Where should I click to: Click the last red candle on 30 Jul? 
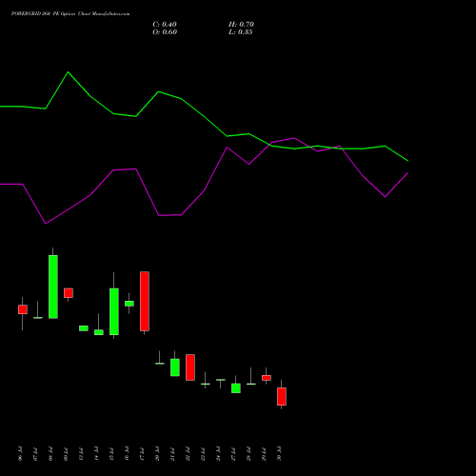[x=282, y=396]
